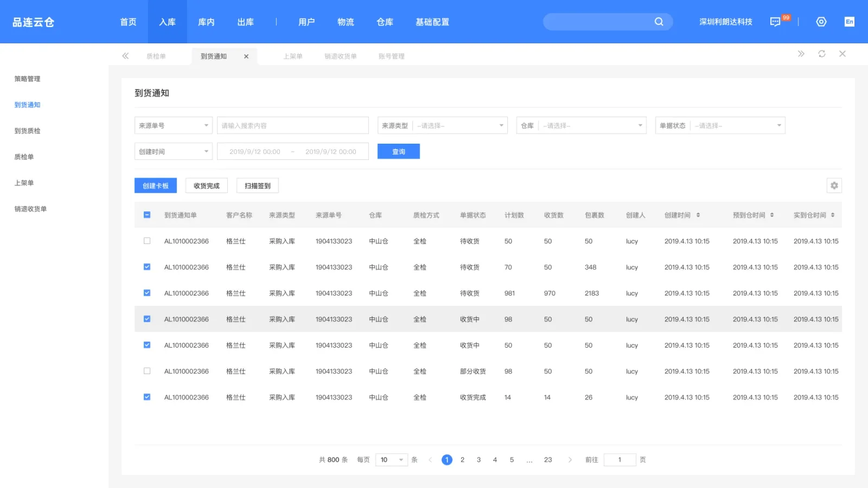Screen dimensions: 868x488
Task: Open 仓库 in top navigation
Action: pyautogui.click(x=385, y=22)
